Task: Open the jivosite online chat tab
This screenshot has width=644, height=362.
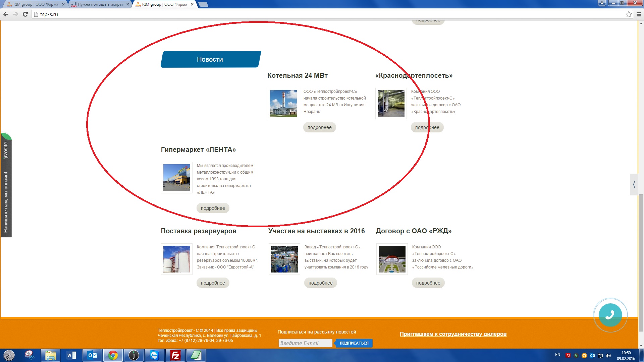Action: pyautogui.click(x=6, y=185)
